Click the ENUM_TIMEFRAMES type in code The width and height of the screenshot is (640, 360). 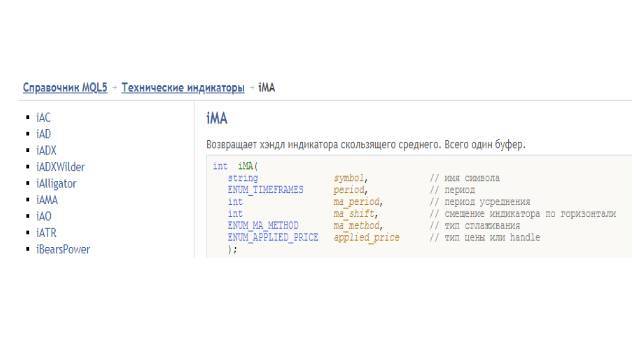coord(266,190)
